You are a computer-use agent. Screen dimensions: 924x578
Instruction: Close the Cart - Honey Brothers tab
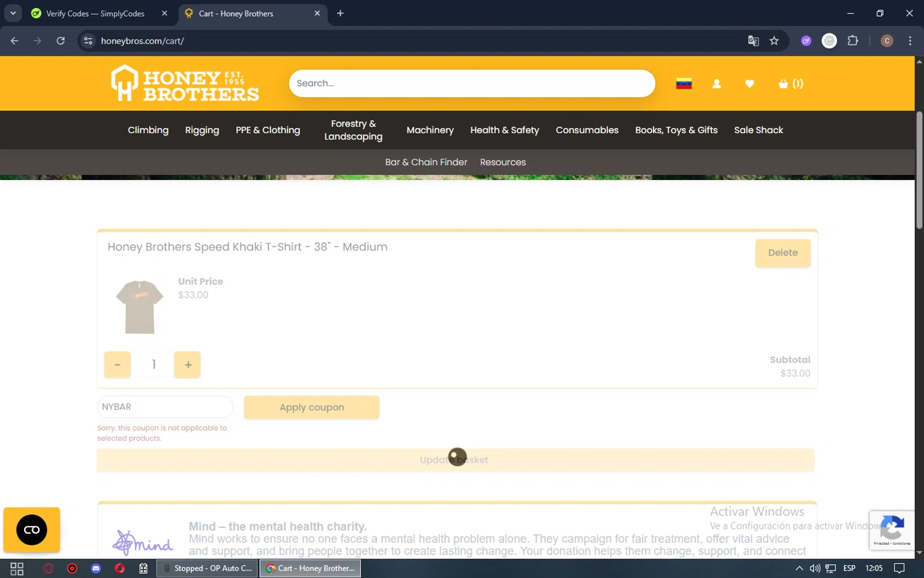[x=317, y=13]
